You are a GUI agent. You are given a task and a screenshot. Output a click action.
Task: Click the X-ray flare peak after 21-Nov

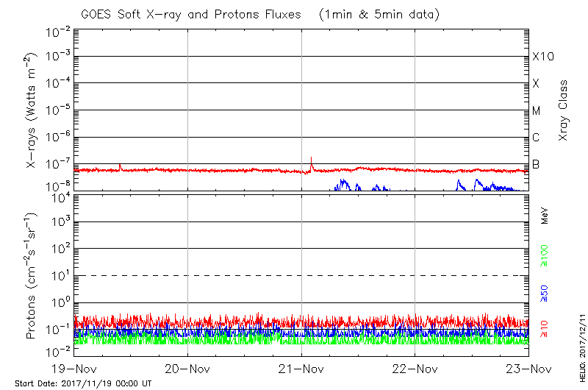coord(312,159)
